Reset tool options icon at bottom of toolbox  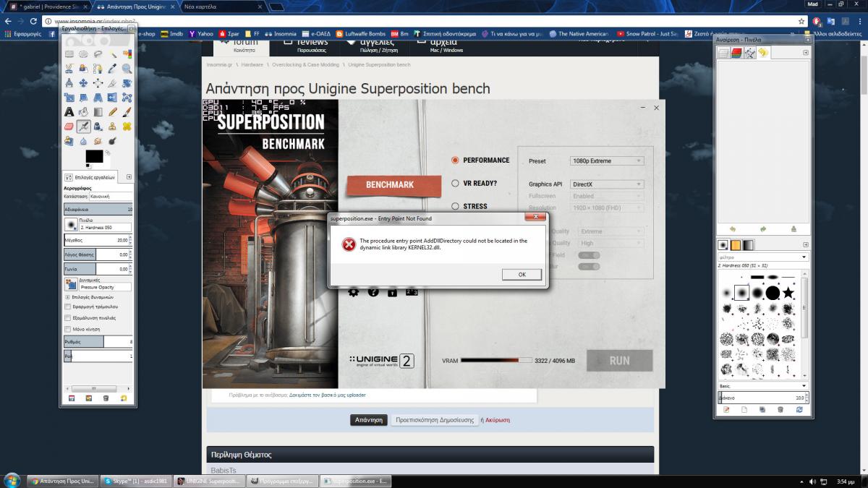coord(124,398)
